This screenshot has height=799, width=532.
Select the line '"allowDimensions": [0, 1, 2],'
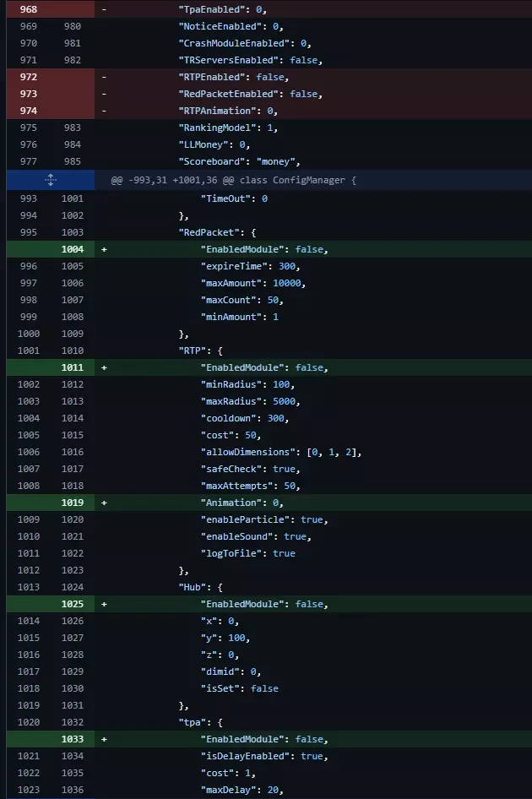click(x=280, y=452)
